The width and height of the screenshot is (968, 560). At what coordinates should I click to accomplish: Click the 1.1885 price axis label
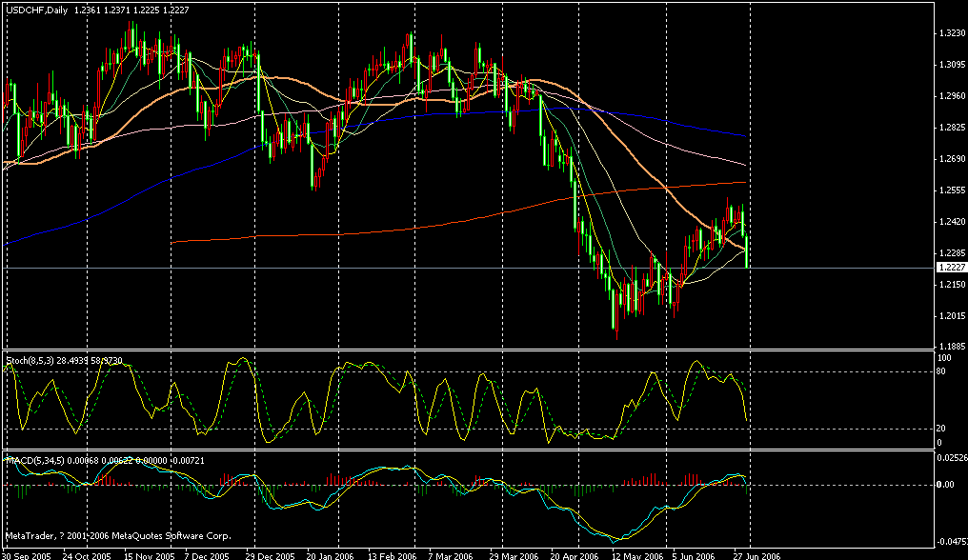952,347
